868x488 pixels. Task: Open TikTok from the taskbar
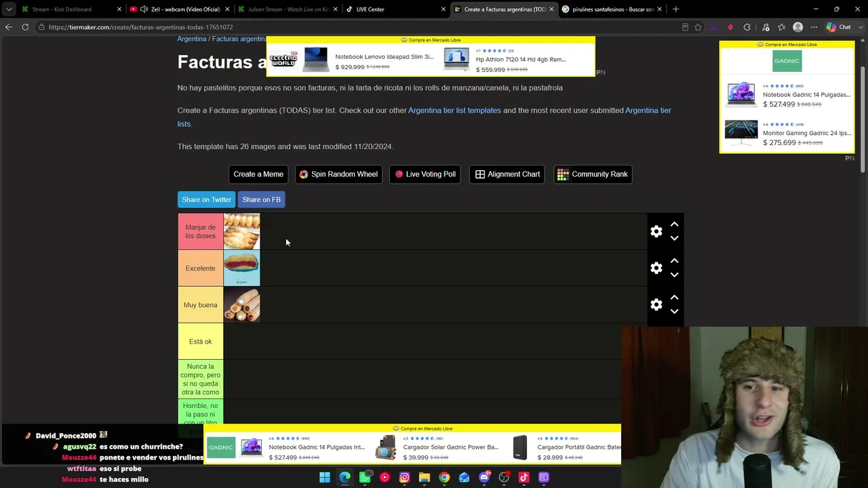click(524, 477)
